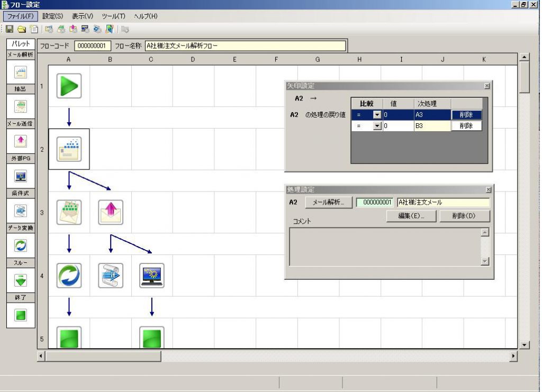This screenshot has height=392, width=542.
Task: Select メール送信 palette icon
Action: (x=21, y=141)
